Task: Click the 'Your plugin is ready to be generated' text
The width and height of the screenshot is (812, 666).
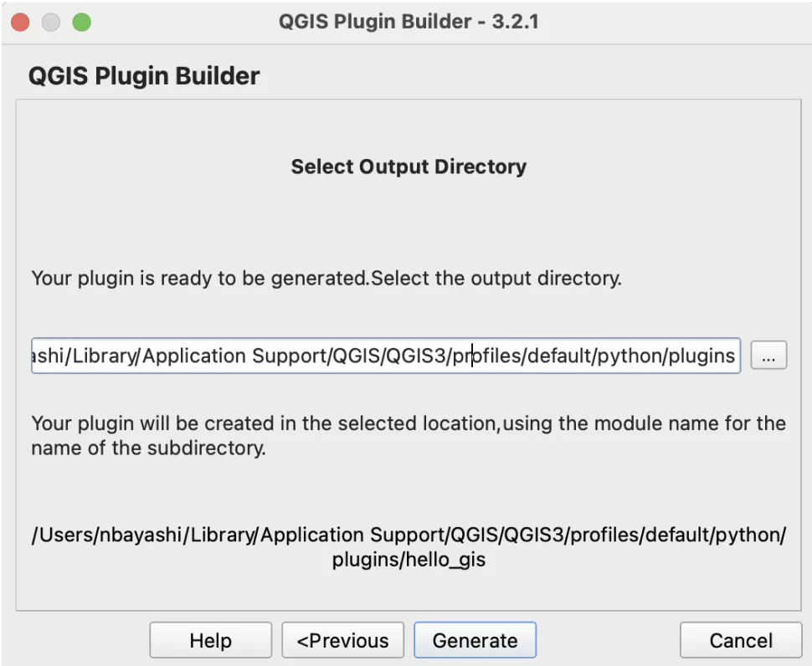Action: (x=326, y=279)
